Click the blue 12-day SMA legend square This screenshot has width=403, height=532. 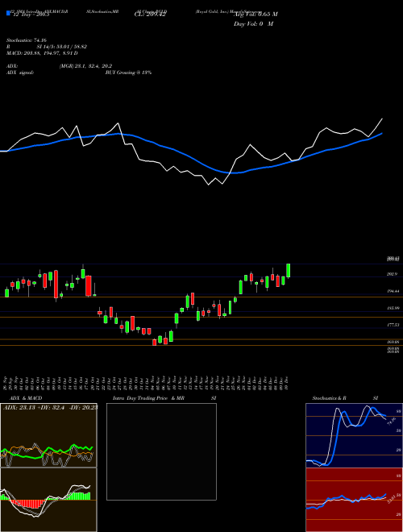coord(9,14)
